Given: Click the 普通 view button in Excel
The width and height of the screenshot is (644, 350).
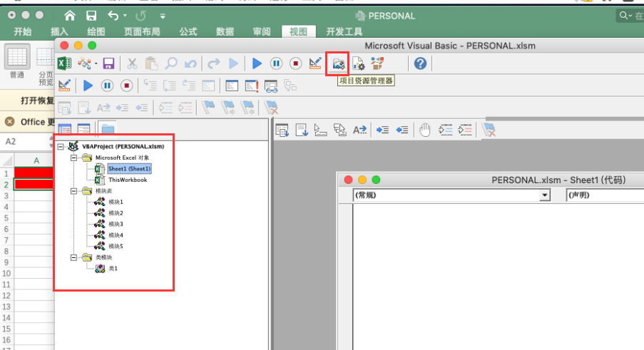Looking at the screenshot, I should pos(17,61).
